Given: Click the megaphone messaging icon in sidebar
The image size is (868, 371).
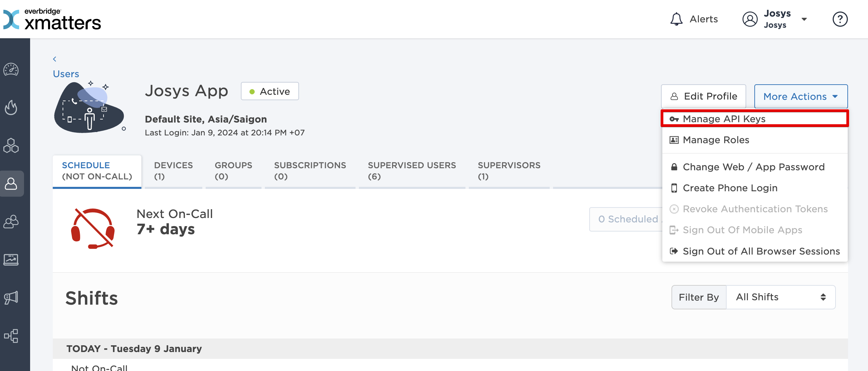Looking at the screenshot, I should [x=11, y=298].
